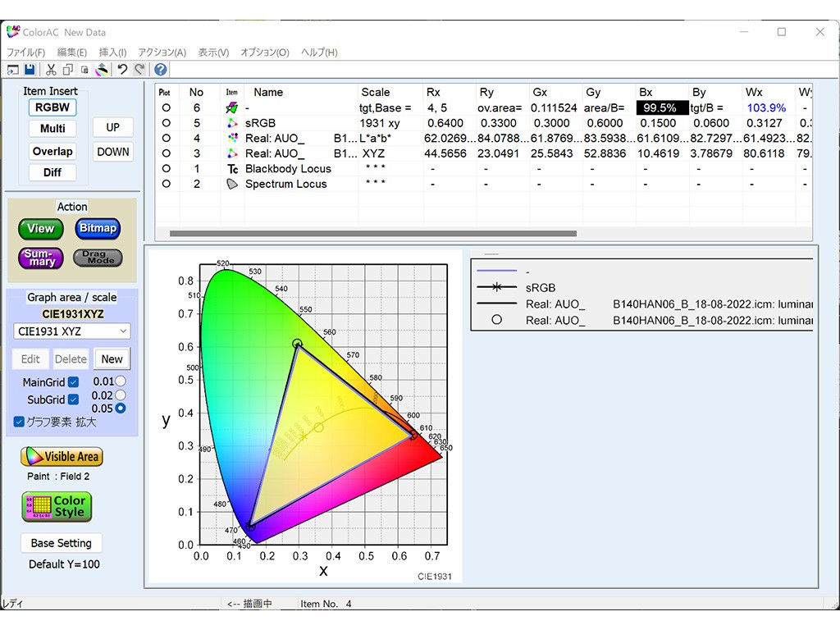Select the 0.01 grid spacing radio button
Image resolution: width=840 pixels, height=630 pixels.
121,381
